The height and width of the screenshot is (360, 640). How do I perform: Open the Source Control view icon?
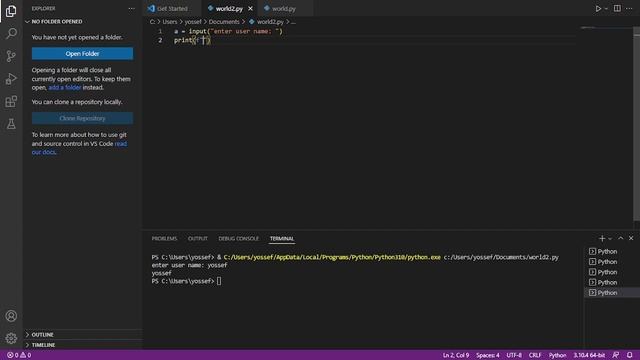click(11, 56)
